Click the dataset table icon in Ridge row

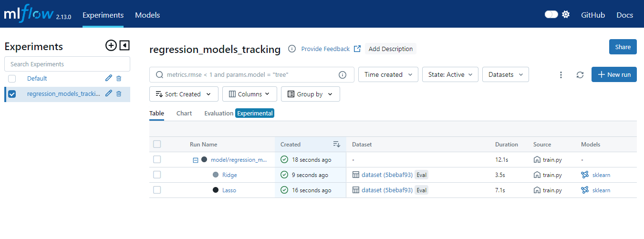(x=356, y=175)
